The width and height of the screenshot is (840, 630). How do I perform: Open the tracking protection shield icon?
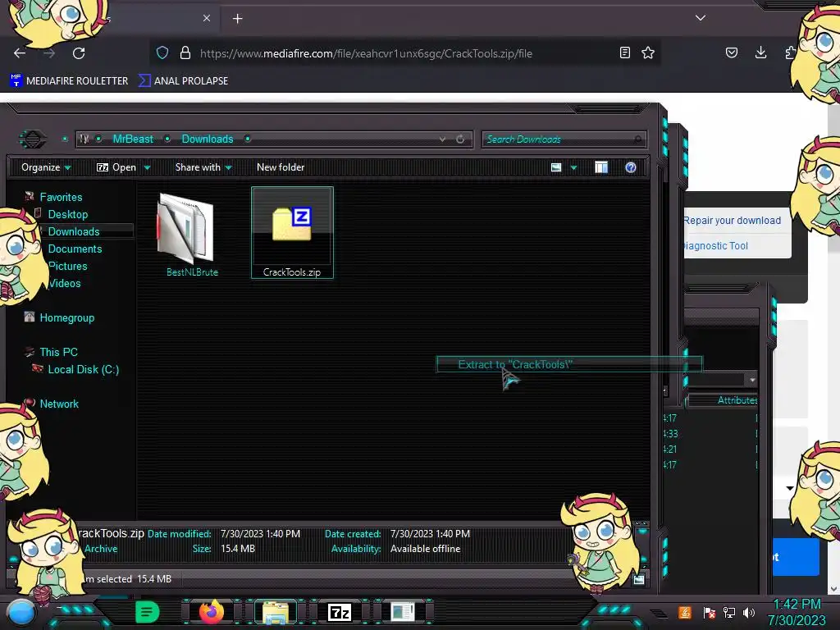pos(162,52)
